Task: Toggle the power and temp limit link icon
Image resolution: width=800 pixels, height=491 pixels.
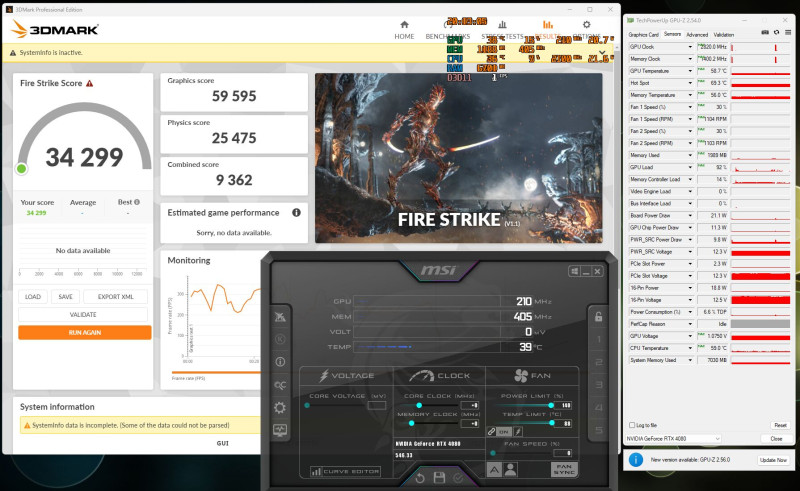Action: coord(491,432)
